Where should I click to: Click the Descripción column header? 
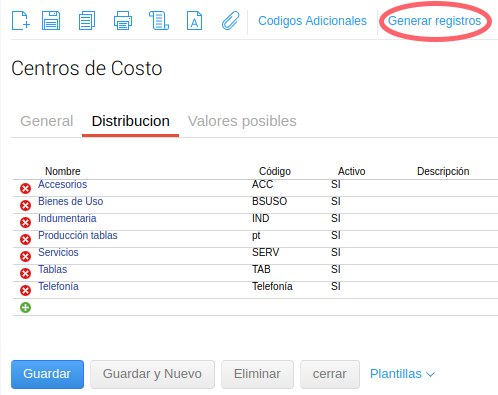(443, 171)
